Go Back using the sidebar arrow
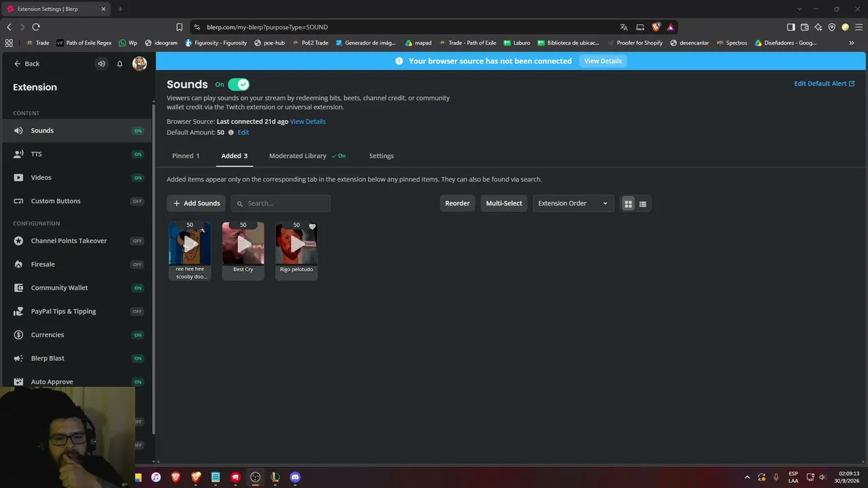 (26, 64)
